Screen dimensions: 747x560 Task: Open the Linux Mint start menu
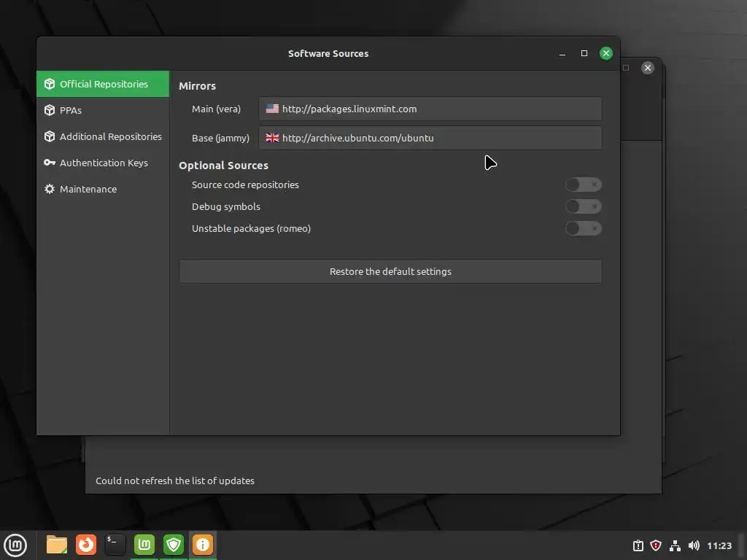(x=15, y=545)
